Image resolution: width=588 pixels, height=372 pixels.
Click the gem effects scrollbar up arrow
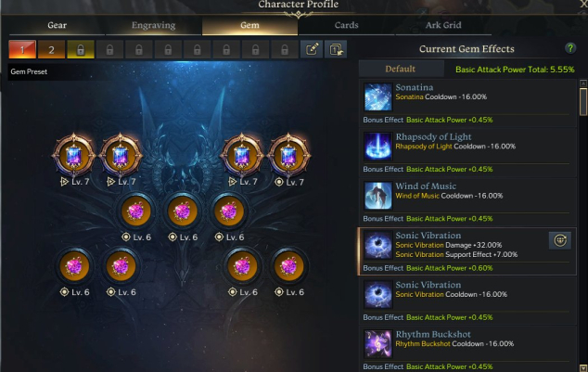[x=583, y=83]
